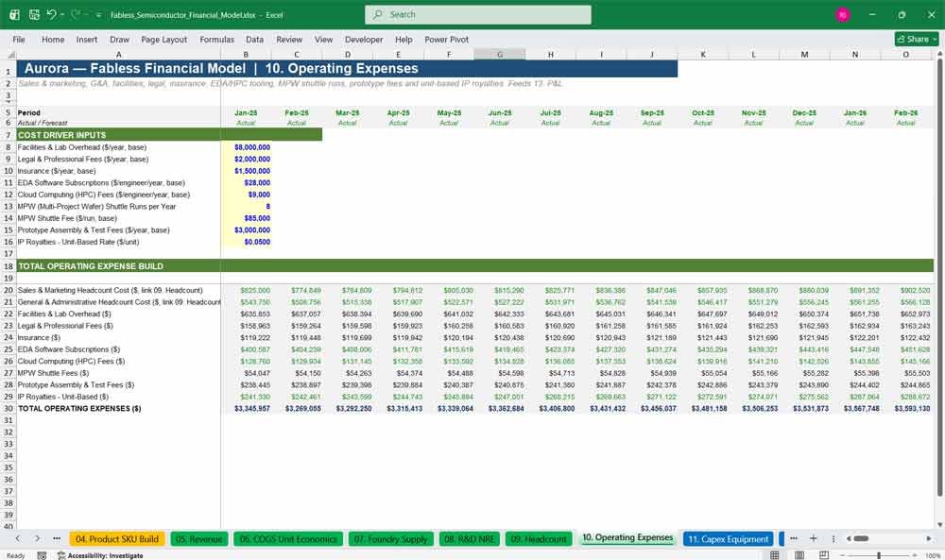The height and width of the screenshot is (560, 945).
Task: Click vertical scrollbar thumb
Action: click(x=939, y=277)
